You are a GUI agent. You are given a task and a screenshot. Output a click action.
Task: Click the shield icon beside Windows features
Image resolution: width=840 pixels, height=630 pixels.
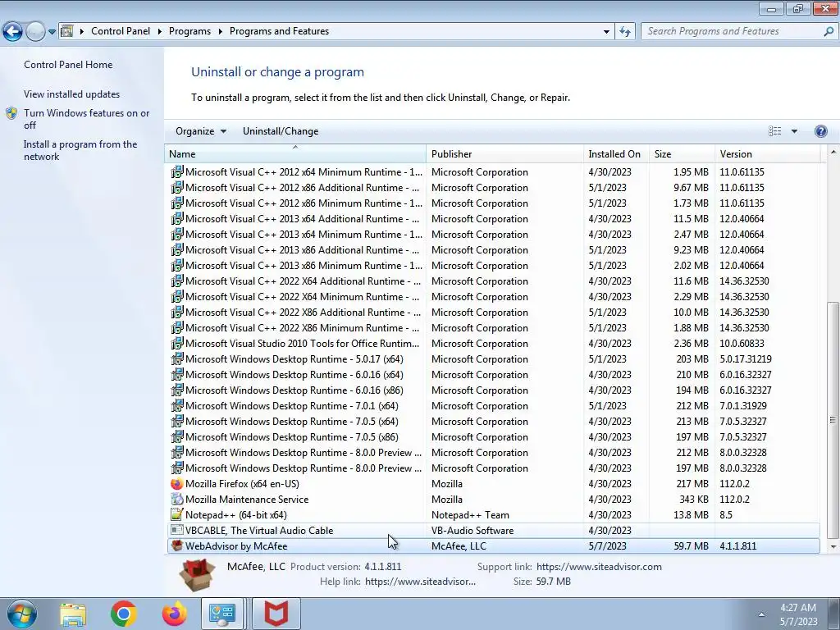pyautogui.click(x=11, y=113)
